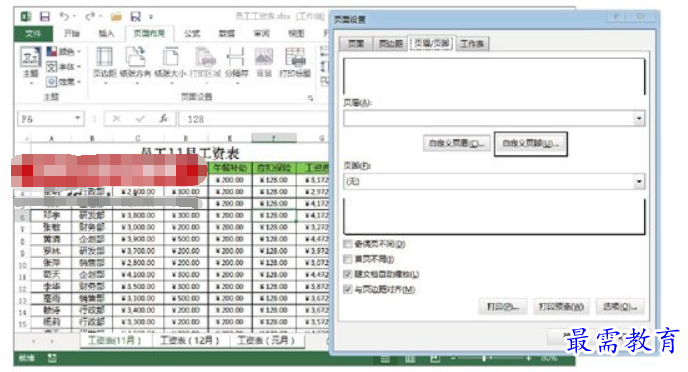This screenshot has height=372, width=688.
Task: Switch to the 审阅 Review ribbon tab
Action: (x=261, y=33)
